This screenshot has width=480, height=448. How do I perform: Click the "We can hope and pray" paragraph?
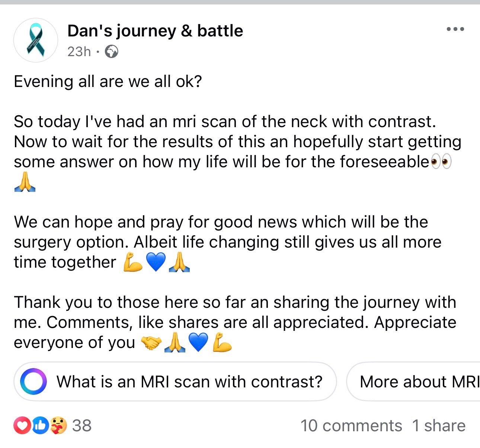(x=223, y=242)
